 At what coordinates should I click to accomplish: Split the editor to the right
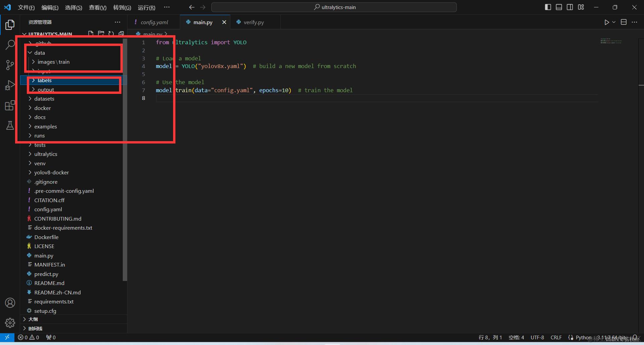tap(624, 22)
